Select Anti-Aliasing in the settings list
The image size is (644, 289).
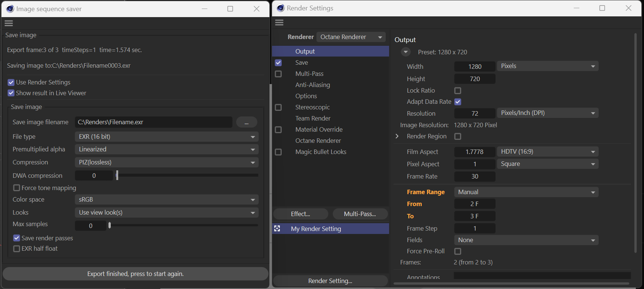pos(313,85)
